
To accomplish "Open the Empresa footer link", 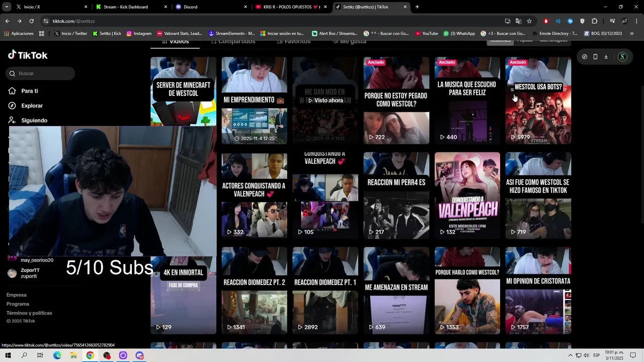I will tap(17, 295).
